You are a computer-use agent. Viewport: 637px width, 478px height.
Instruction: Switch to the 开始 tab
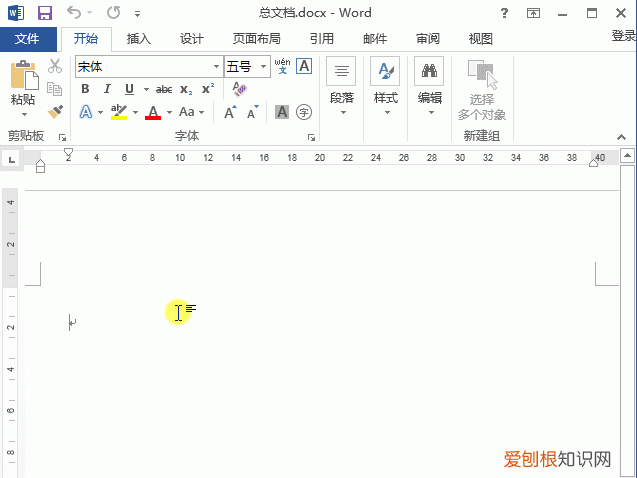86,39
